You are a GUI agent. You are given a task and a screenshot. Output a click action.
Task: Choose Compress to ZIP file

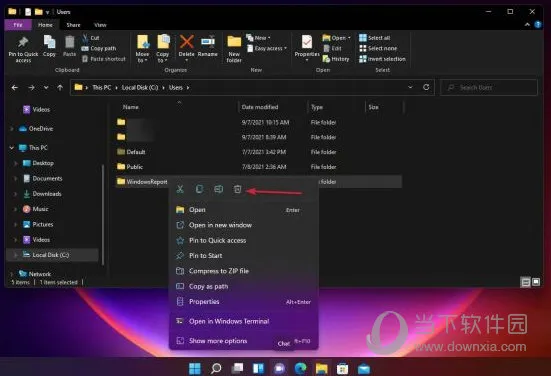click(244, 271)
